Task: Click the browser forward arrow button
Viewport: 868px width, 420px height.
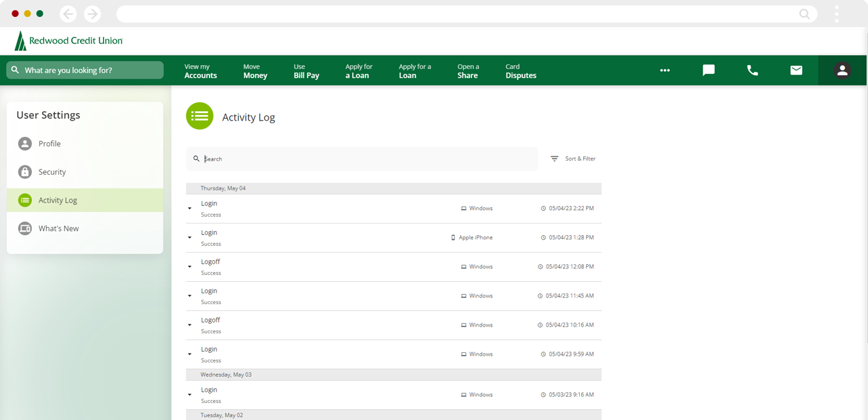Action: pyautogui.click(x=92, y=14)
